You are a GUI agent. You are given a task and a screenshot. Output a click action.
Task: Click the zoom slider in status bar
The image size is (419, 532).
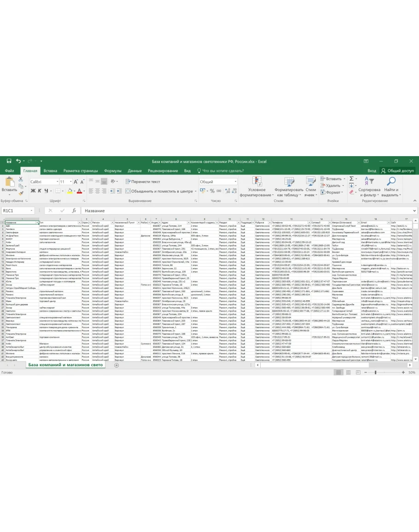click(x=375, y=373)
